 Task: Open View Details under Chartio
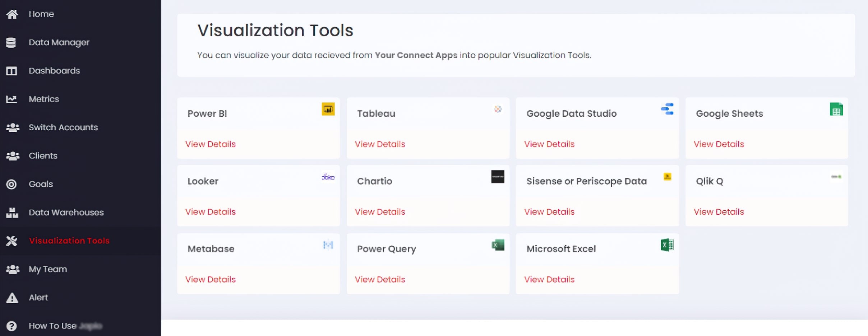tap(380, 212)
